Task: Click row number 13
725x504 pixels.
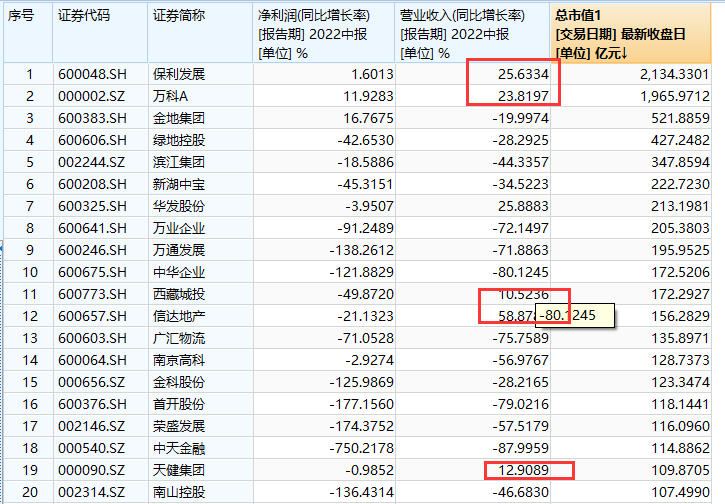Action: click(x=30, y=338)
